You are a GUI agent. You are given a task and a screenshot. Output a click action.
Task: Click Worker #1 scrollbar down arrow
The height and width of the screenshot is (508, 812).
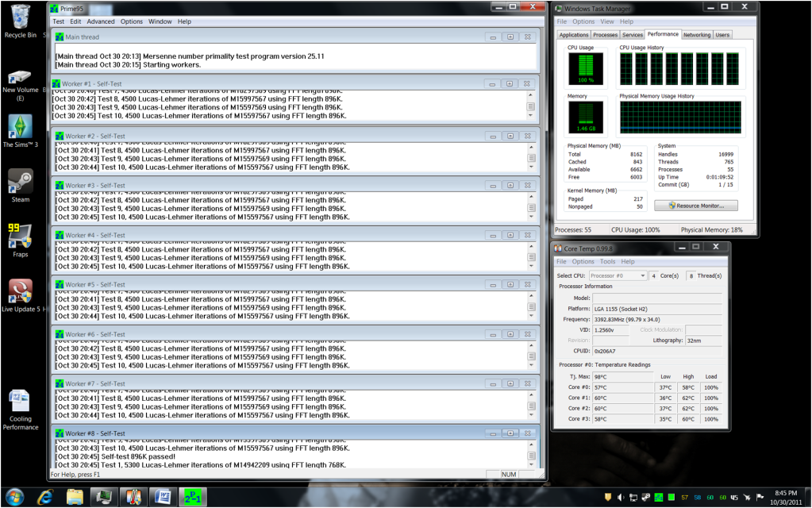coord(531,116)
